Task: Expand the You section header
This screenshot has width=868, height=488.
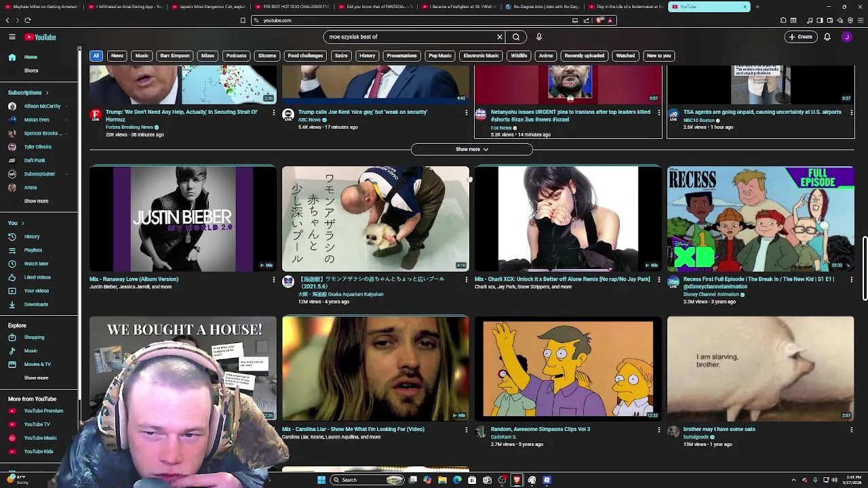Action: pos(16,223)
